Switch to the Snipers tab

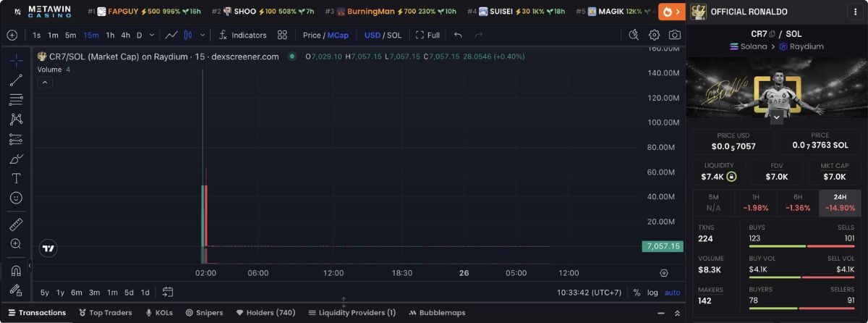click(204, 313)
